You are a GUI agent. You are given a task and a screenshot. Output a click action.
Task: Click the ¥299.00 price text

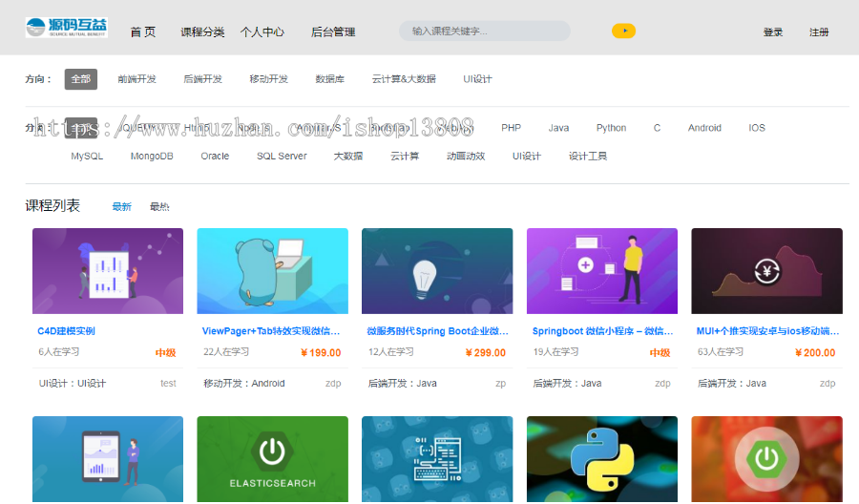[486, 353]
